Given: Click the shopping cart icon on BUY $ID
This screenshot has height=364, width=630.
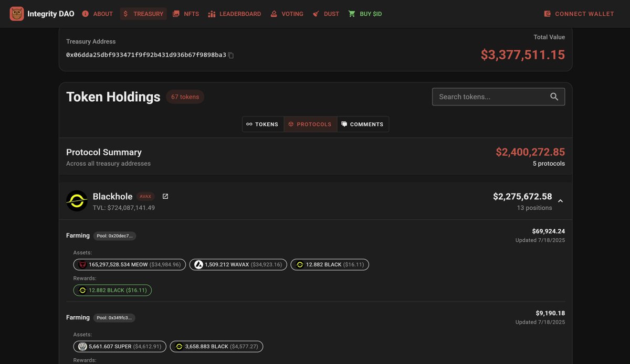Looking at the screenshot, I should pyautogui.click(x=352, y=14).
